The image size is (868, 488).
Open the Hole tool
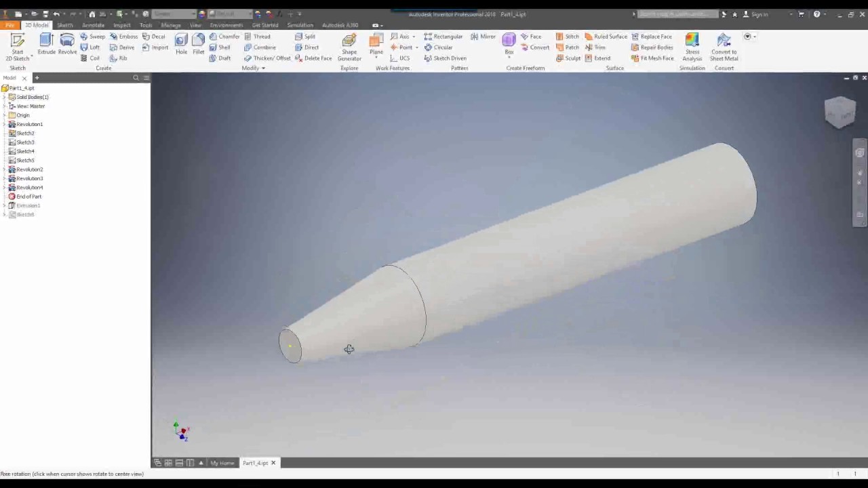pos(181,44)
